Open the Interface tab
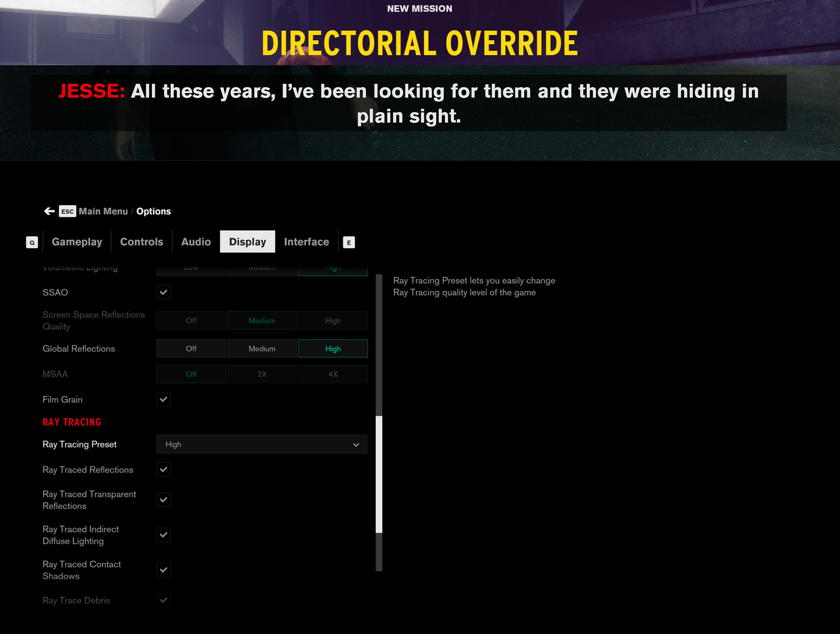 [307, 242]
